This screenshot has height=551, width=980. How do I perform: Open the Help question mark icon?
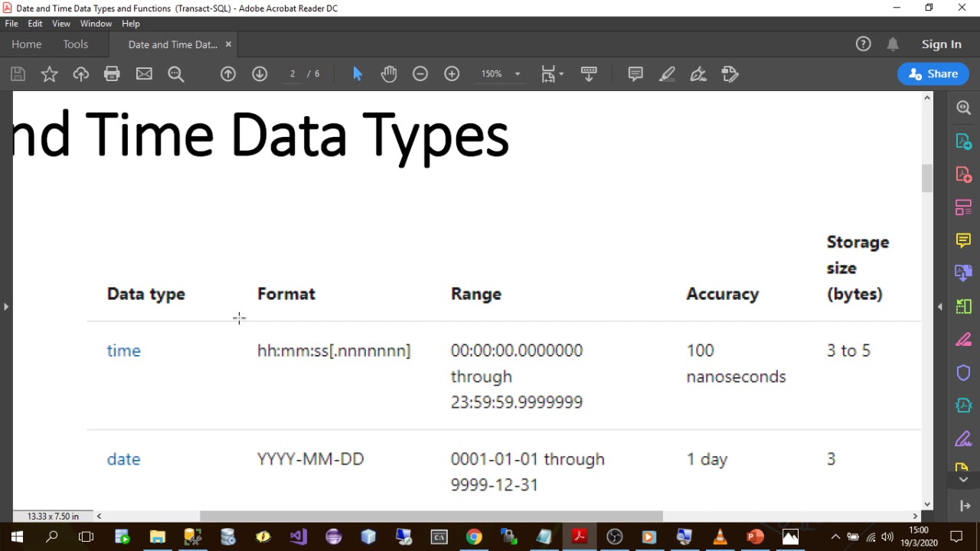point(864,44)
